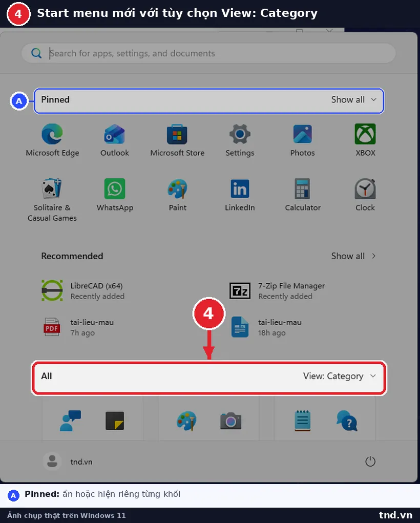Open the people chat icon in All category
The height and width of the screenshot is (523, 420).
70,421
